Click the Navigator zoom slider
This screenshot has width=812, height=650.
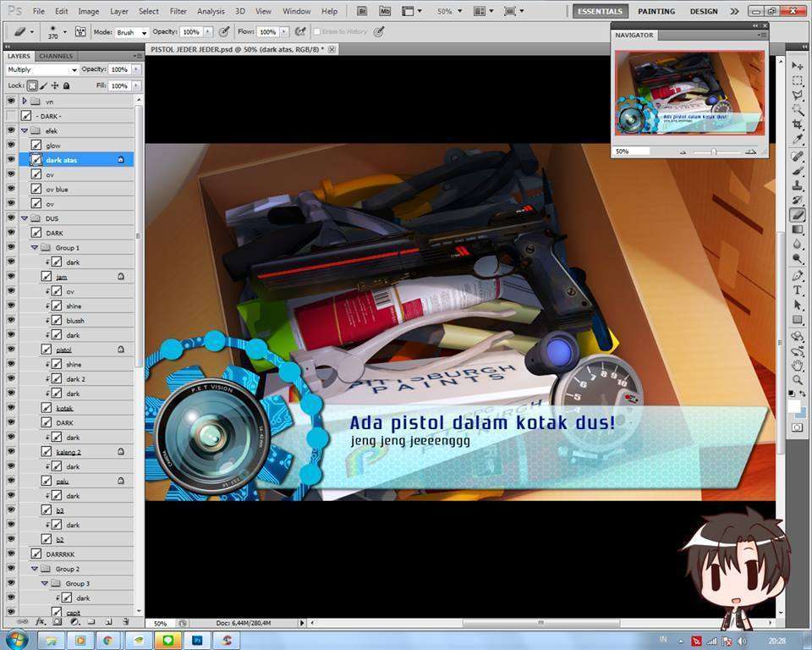click(x=714, y=151)
